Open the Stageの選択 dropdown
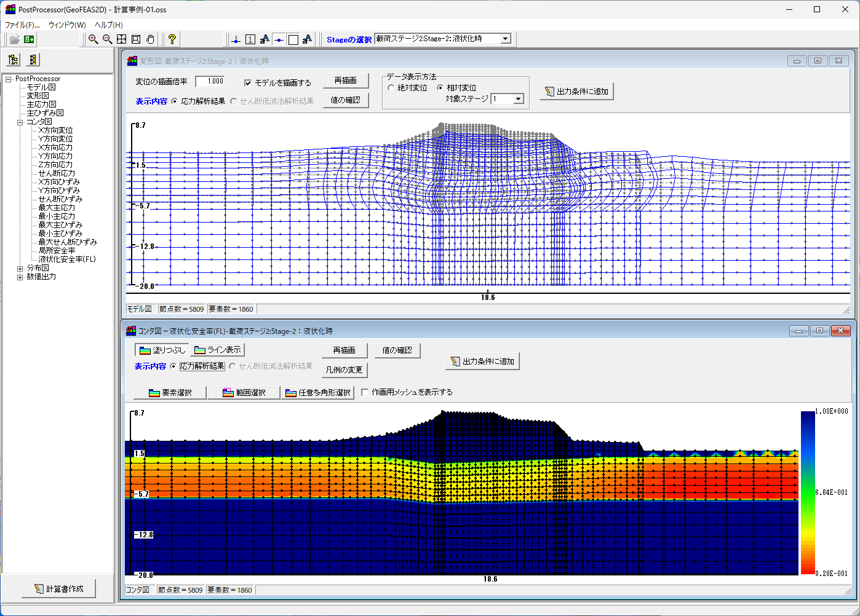 pos(506,39)
